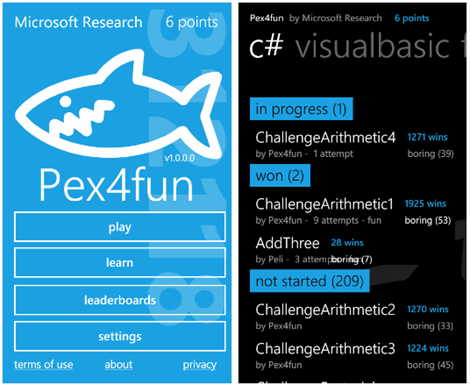Viewport: 470px width, 385px height.
Task: Expand the not started (209) group
Action: 310,281
